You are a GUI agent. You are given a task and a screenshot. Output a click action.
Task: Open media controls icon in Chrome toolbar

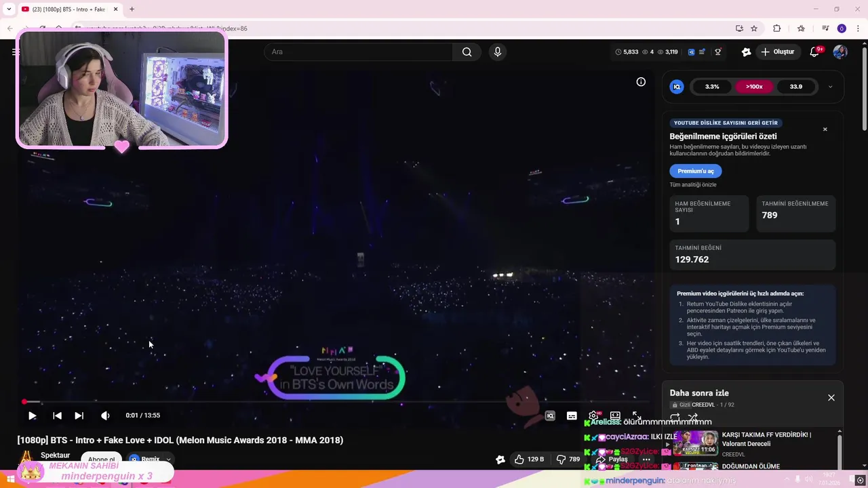coord(825,28)
